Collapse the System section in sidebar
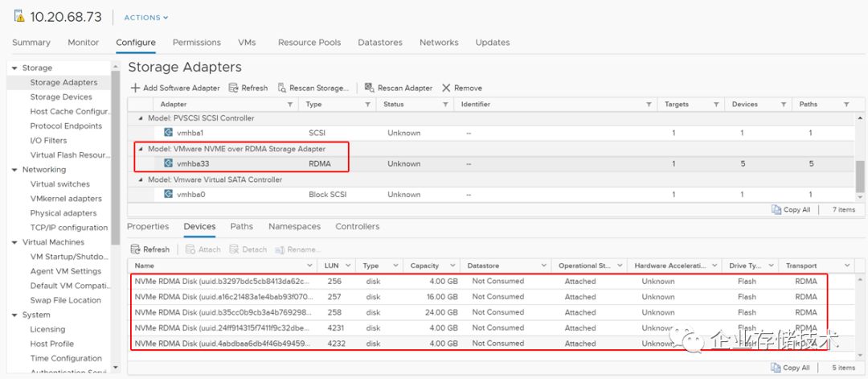The image size is (868, 379). 14,315
